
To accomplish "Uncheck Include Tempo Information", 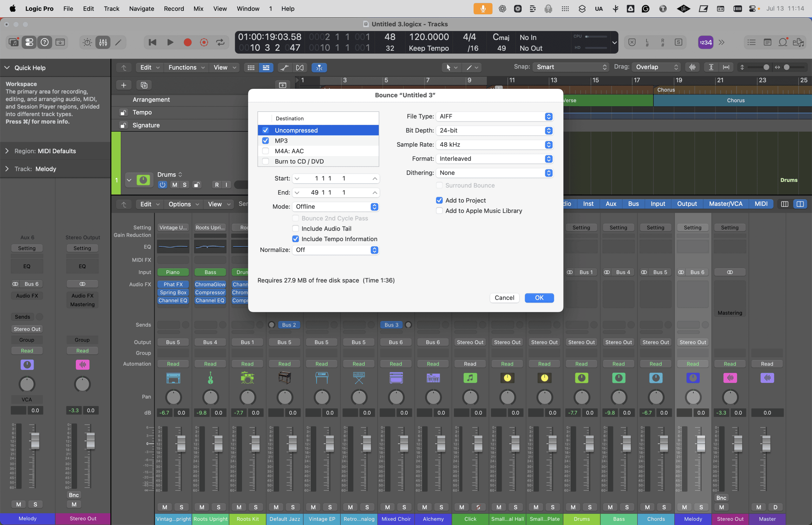I will [296, 239].
